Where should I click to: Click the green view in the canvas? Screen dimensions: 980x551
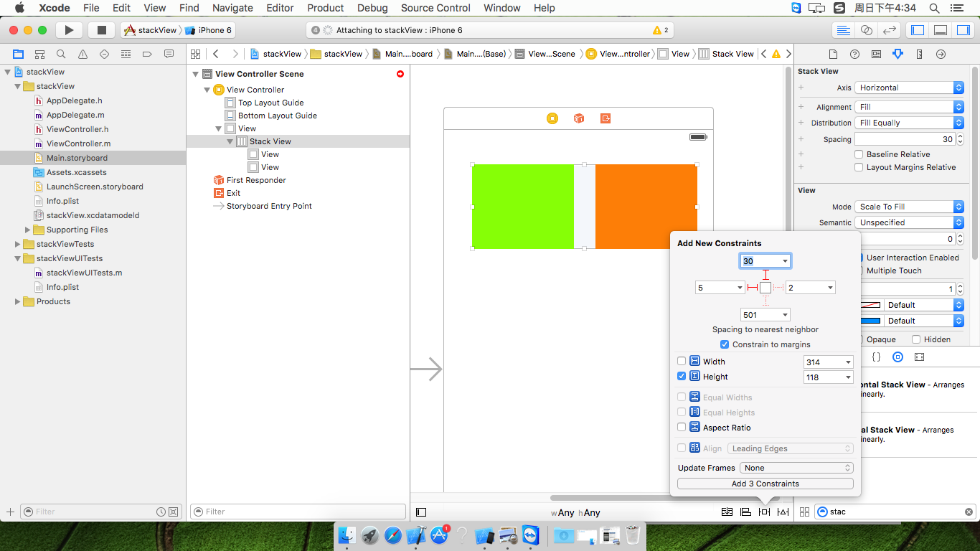coord(523,207)
